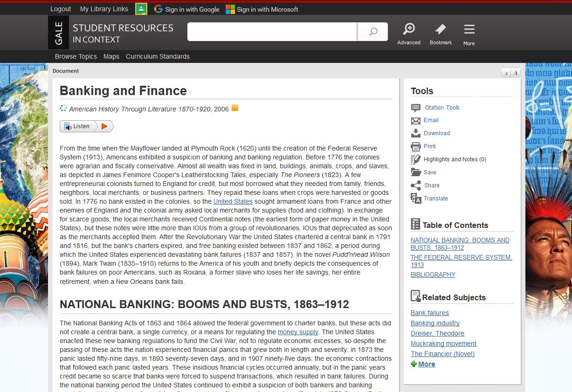Open Muckraking movement related subject

[x=443, y=344]
